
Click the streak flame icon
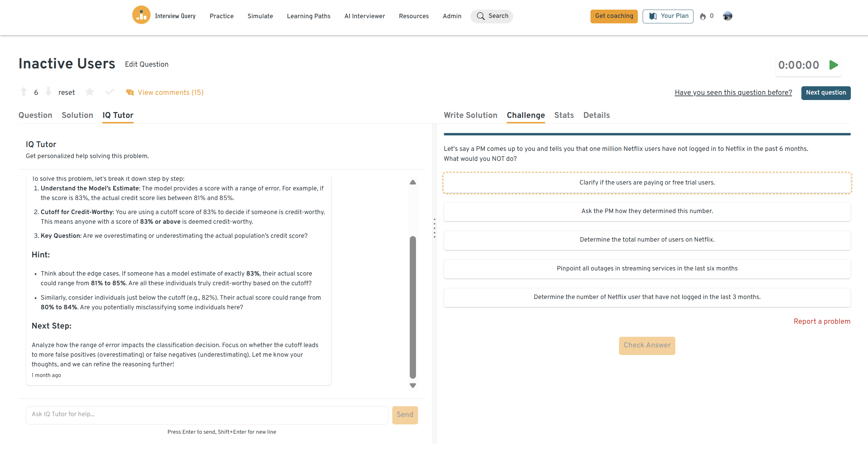703,16
